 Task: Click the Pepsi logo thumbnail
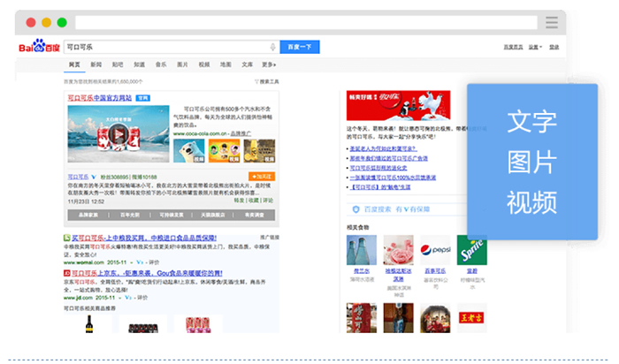pyautogui.click(x=435, y=250)
